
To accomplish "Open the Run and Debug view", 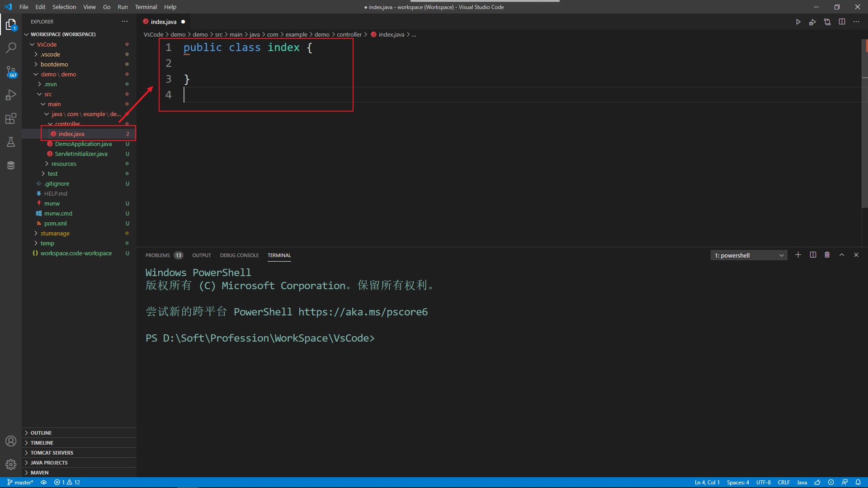I will [x=11, y=95].
